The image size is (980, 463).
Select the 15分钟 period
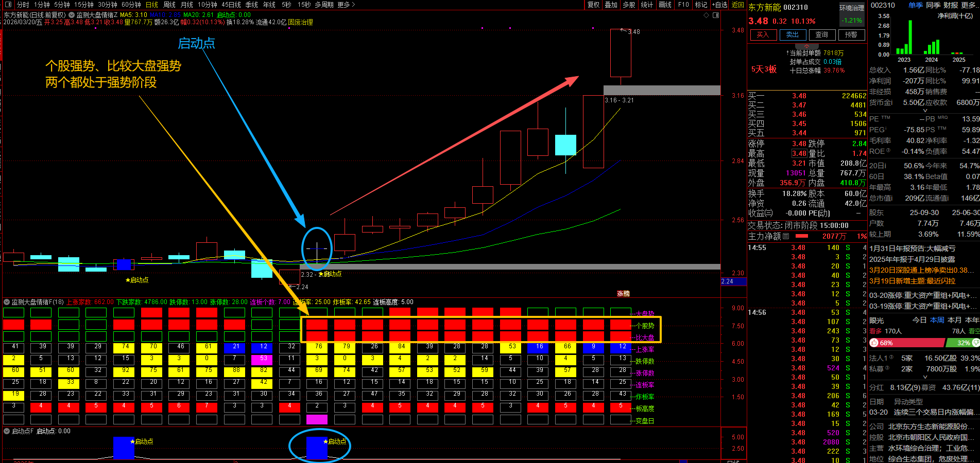tap(83, 5)
